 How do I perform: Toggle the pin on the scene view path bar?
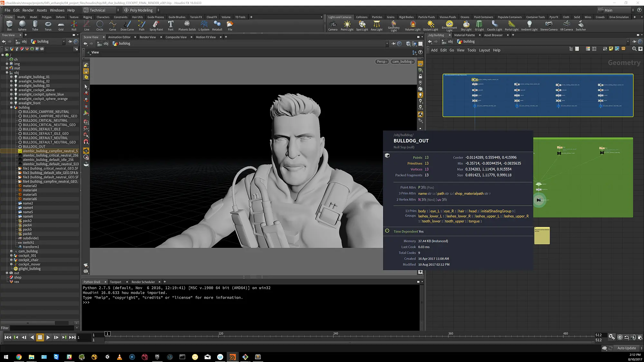(x=393, y=43)
